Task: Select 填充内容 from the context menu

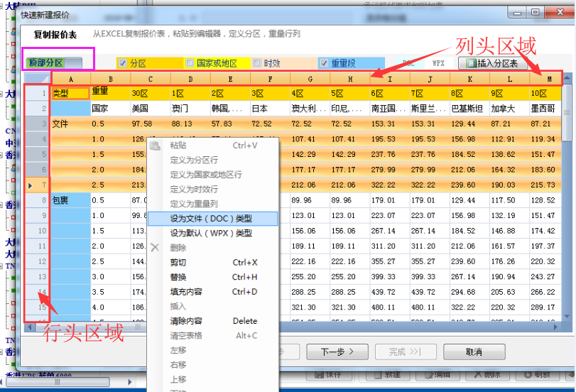Action: point(186,292)
